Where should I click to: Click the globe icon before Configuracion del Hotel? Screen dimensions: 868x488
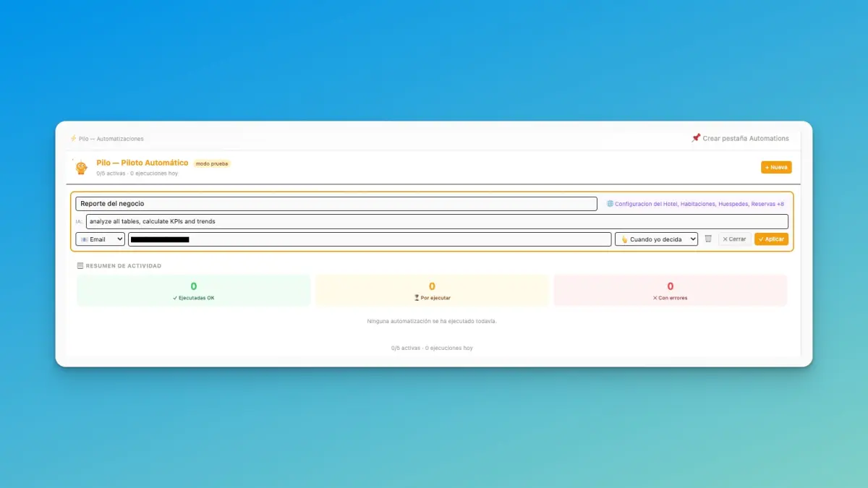610,204
